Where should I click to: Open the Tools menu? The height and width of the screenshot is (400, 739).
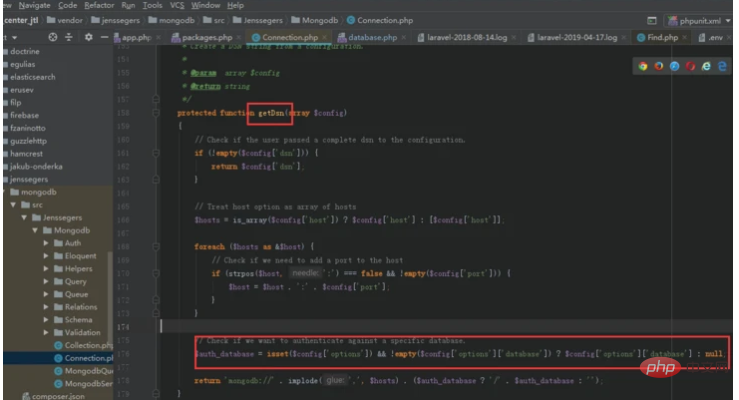pos(152,5)
